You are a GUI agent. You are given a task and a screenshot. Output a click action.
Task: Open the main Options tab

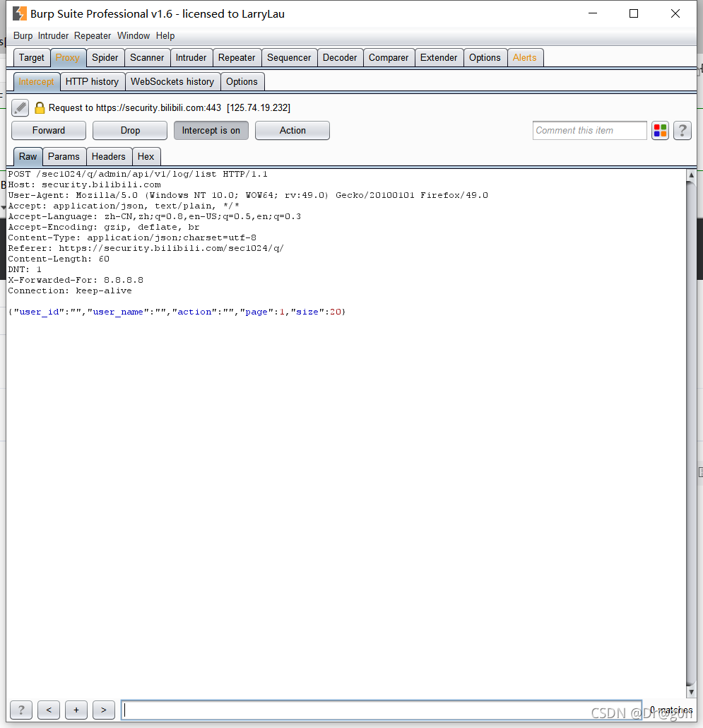click(x=485, y=57)
